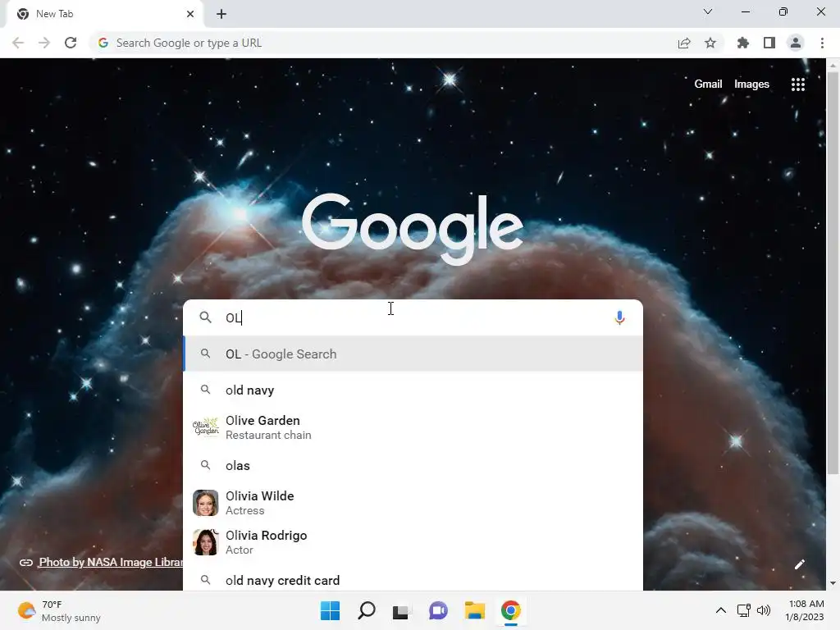This screenshot has height=630, width=840.
Task: Open the Google apps grid
Action: (x=798, y=84)
